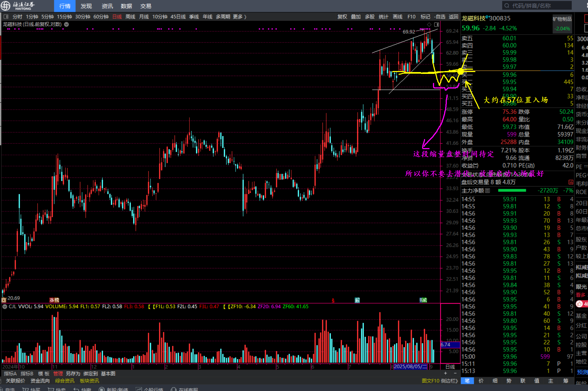Open the 统计 statistics menu
The image size is (588, 391).
[383, 17]
